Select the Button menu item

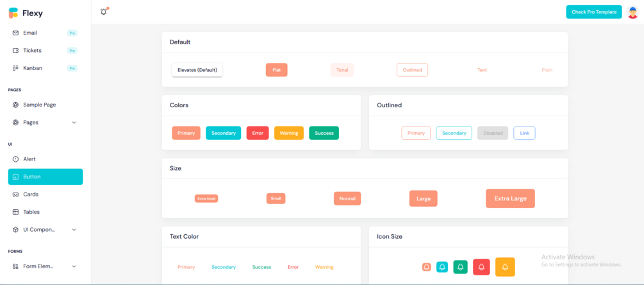(45, 177)
